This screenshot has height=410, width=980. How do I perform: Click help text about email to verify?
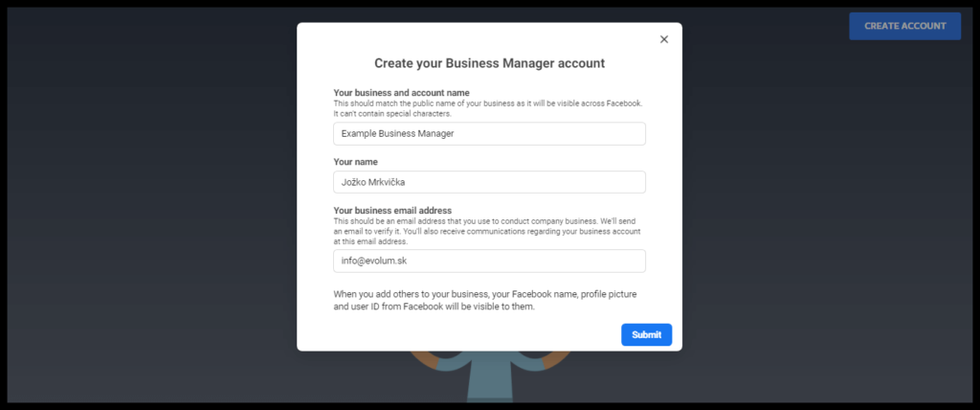tap(487, 232)
